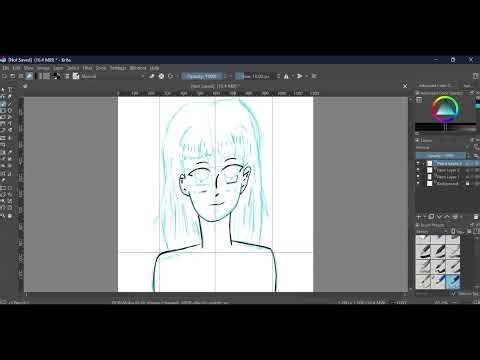Open the Normal blending mode dropdown in toolbar
This screenshot has height=360, width=480.
pos(113,76)
